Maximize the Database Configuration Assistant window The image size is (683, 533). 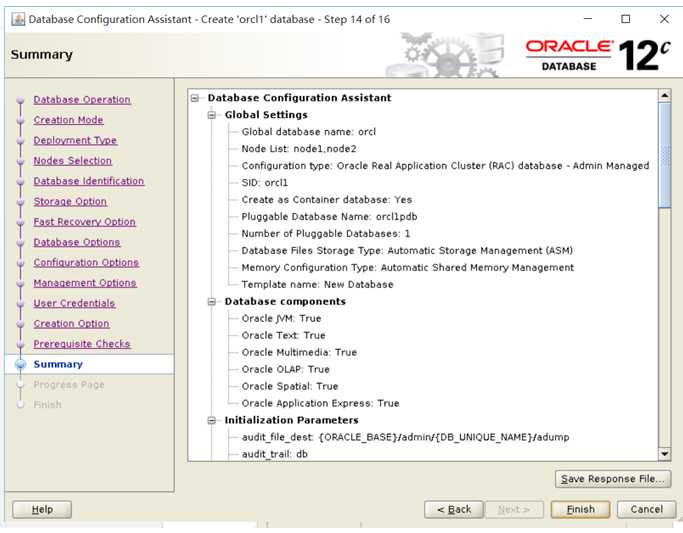[x=626, y=19]
